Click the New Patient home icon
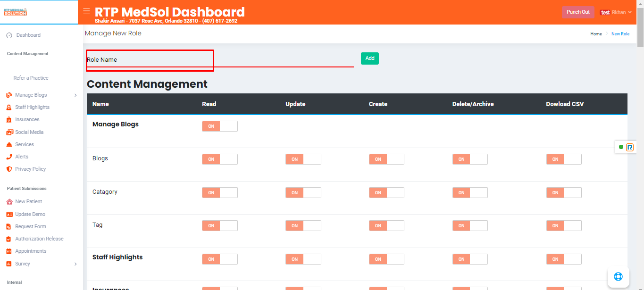This screenshot has width=644, height=290. [9, 202]
